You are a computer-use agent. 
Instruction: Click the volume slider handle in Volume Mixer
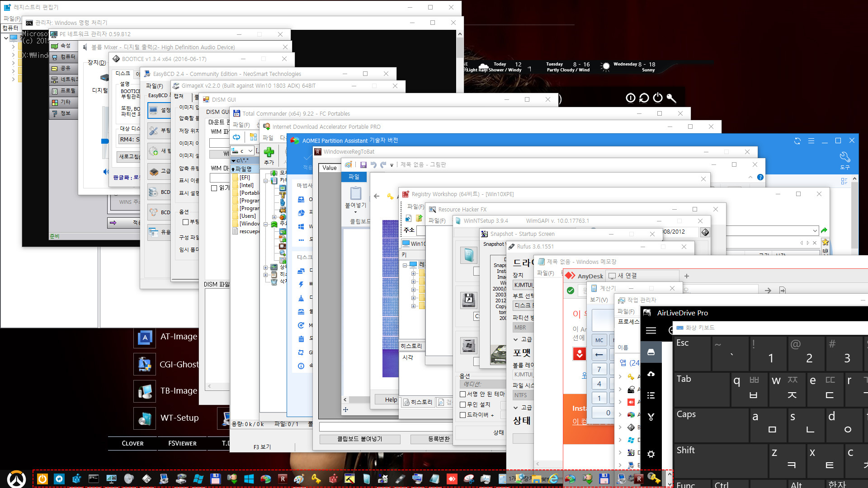[x=105, y=141]
